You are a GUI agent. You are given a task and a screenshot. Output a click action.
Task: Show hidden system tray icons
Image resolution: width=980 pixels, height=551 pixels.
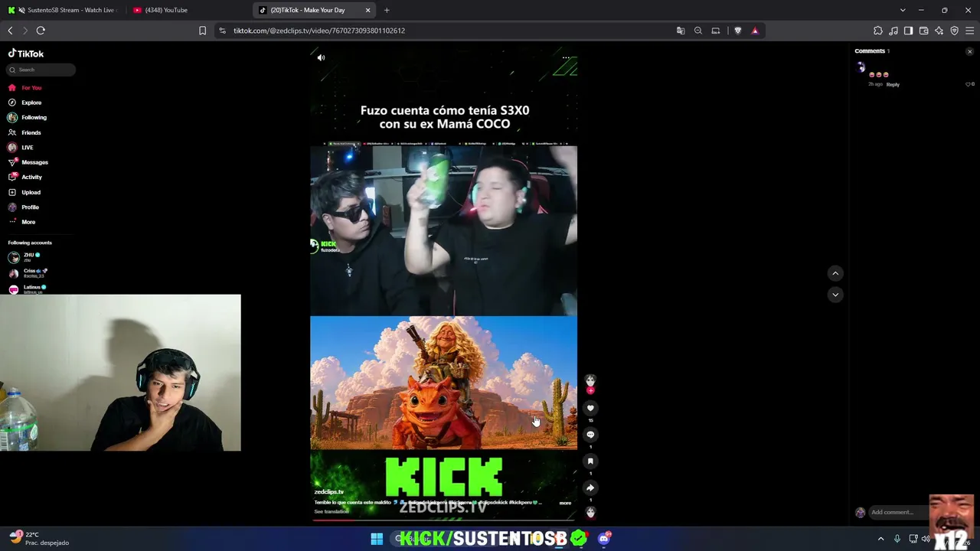coord(880,539)
